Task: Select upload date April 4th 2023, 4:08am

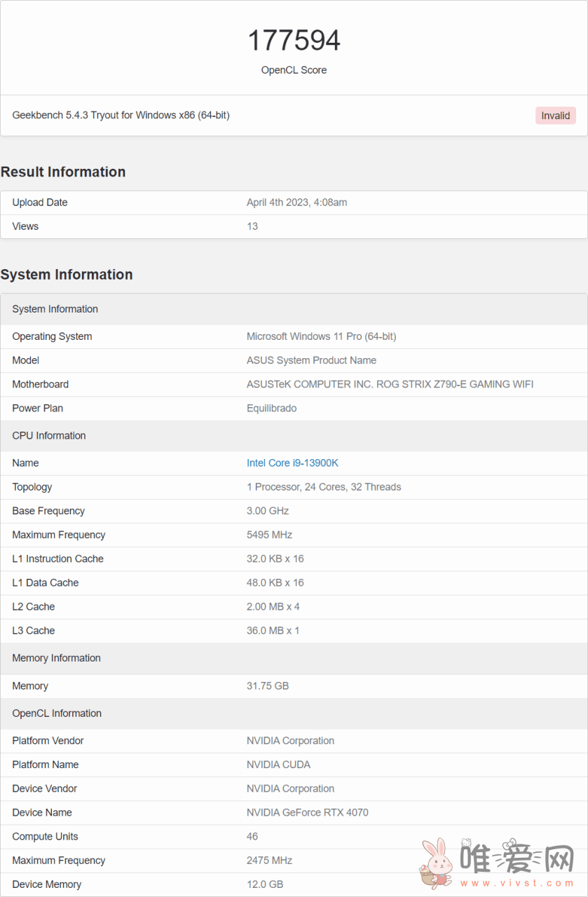Action: tap(297, 203)
